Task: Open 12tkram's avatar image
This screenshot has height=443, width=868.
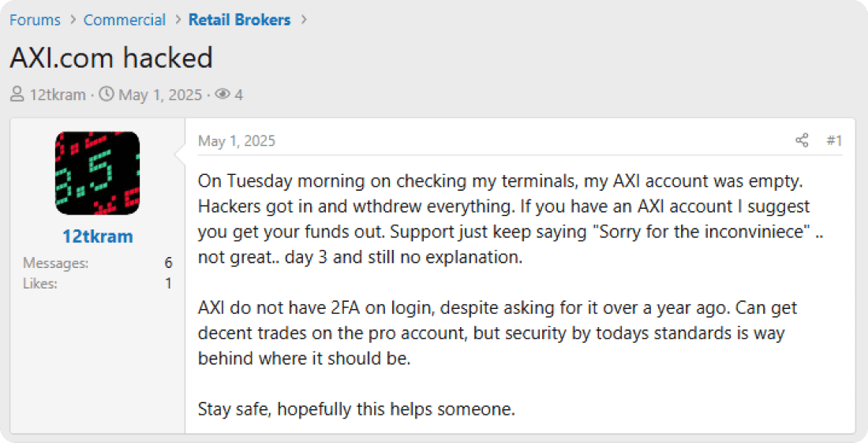Action: 98,173
